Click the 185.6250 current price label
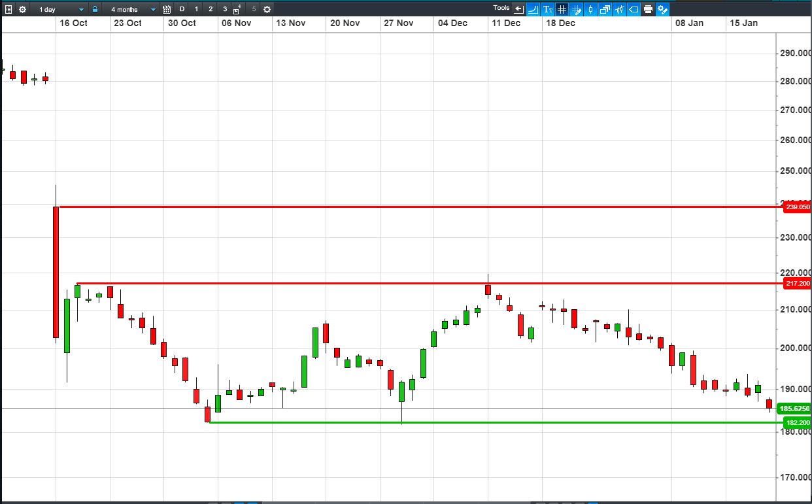Screen dimensions: 812x504 click(794, 409)
